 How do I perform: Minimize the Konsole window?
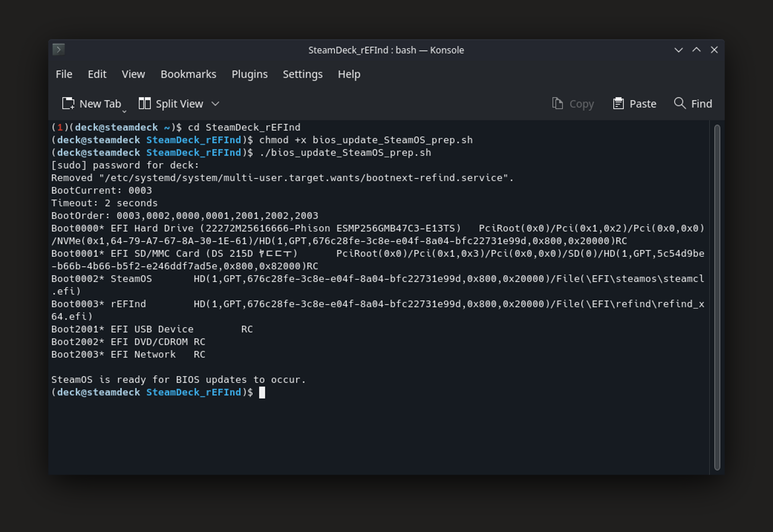(678, 50)
